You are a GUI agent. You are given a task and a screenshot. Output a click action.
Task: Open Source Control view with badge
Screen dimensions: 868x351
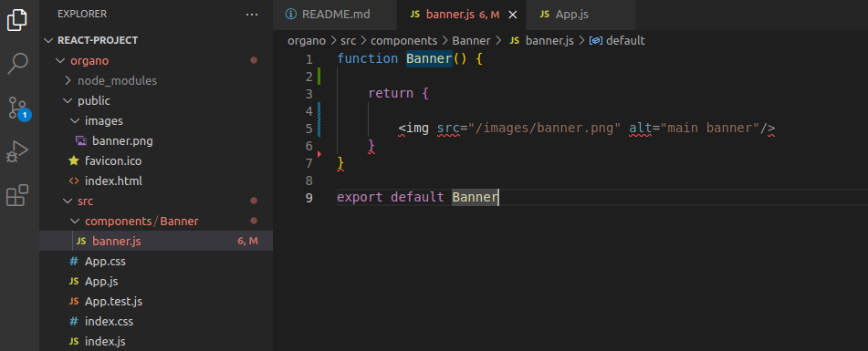18,108
